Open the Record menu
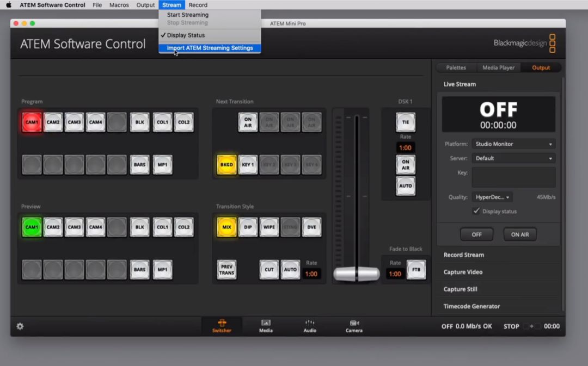 click(x=198, y=5)
